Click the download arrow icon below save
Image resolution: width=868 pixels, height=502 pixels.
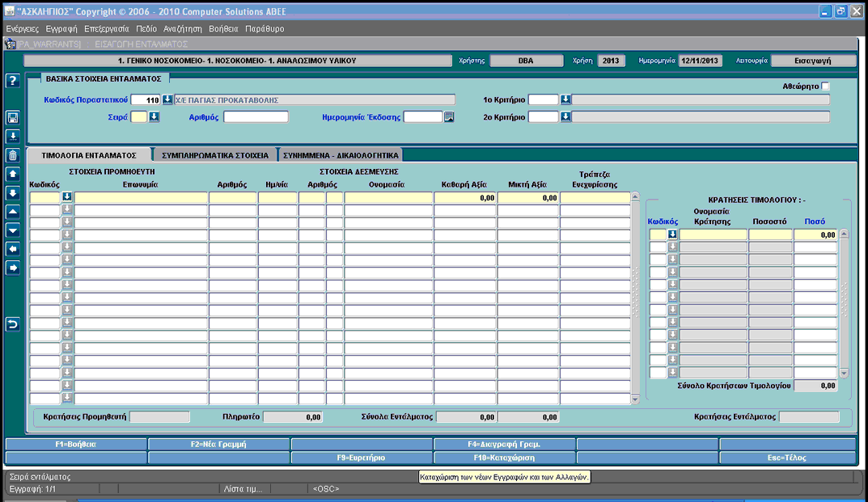pos(13,137)
